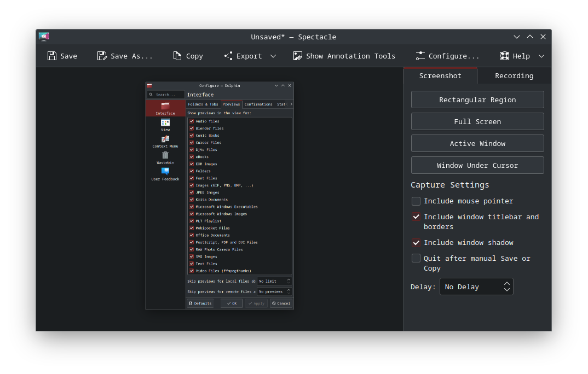The height and width of the screenshot is (374, 588).
Task: Click the Save toolbar label
Action: pos(68,56)
